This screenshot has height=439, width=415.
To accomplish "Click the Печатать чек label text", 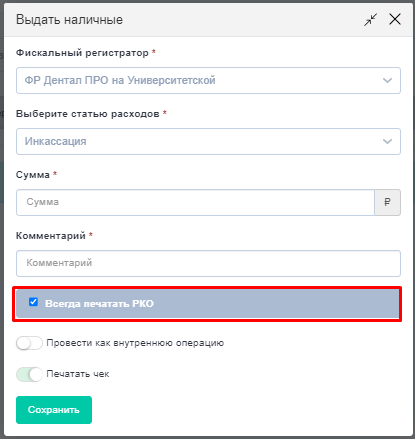I will coord(78,374).
